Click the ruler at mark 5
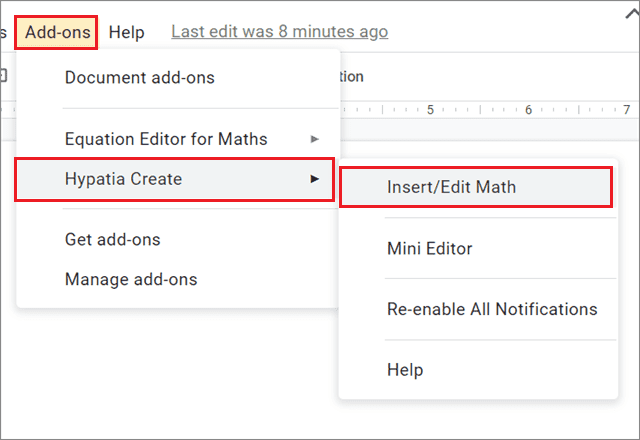The height and width of the screenshot is (440, 640). pyautogui.click(x=430, y=110)
